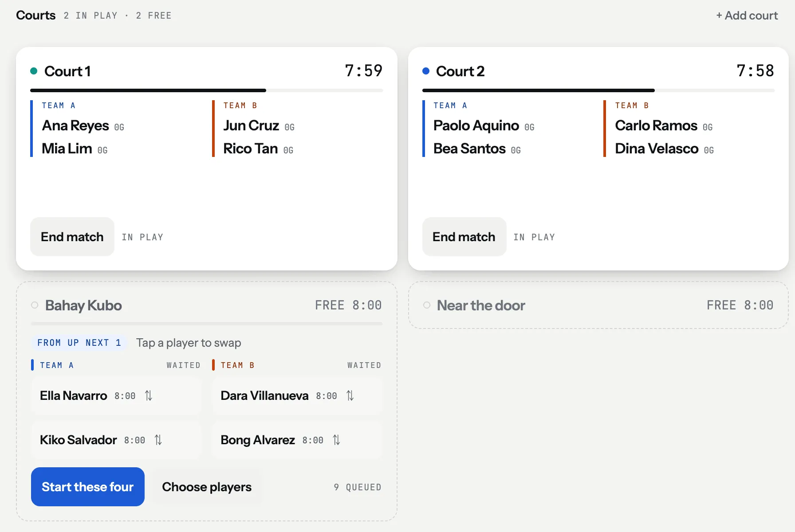
Task: End the match on Court 2
Action: click(464, 237)
